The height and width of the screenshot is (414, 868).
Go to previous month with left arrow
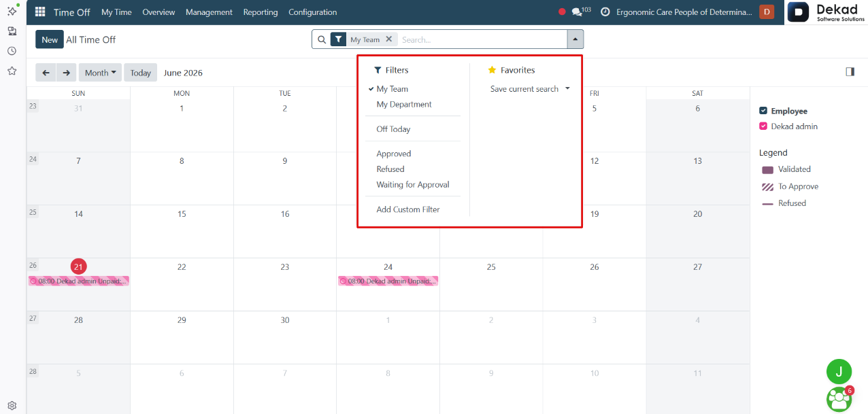coord(46,73)
